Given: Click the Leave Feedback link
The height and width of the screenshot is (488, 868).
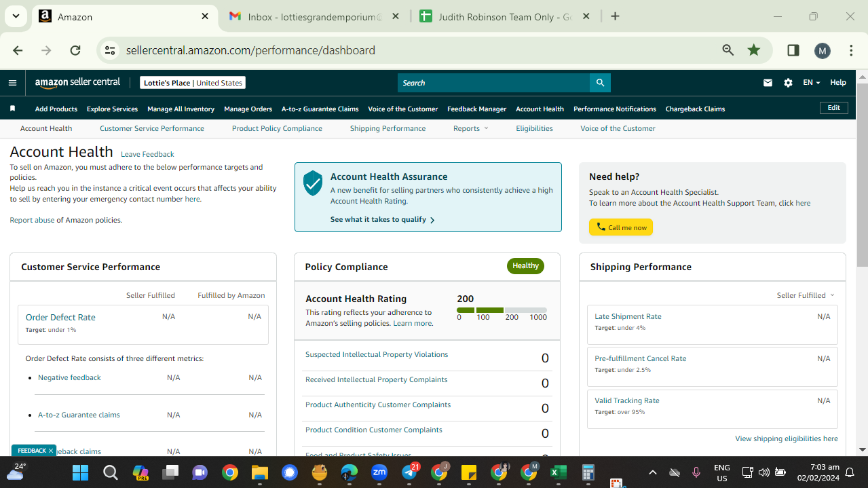Looking at the screenshot, I should tap(147, 154).
